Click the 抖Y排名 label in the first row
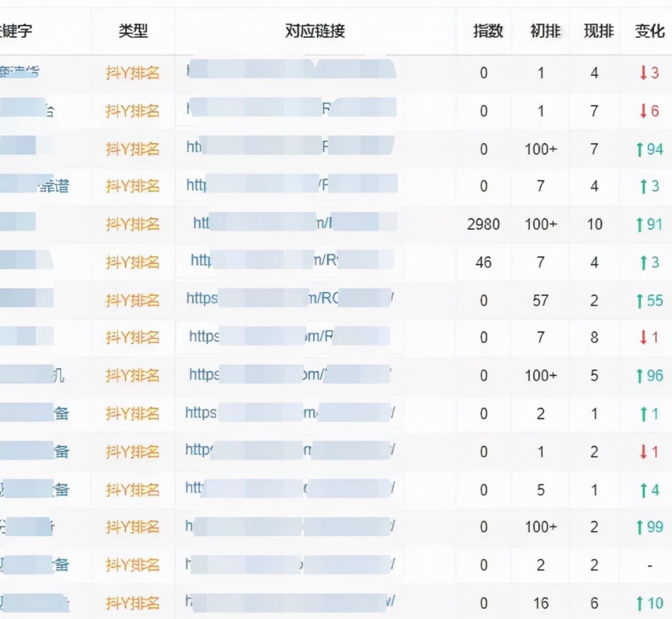Image resolution: width=672 pixels, height=619 pixels. (132, 73)
